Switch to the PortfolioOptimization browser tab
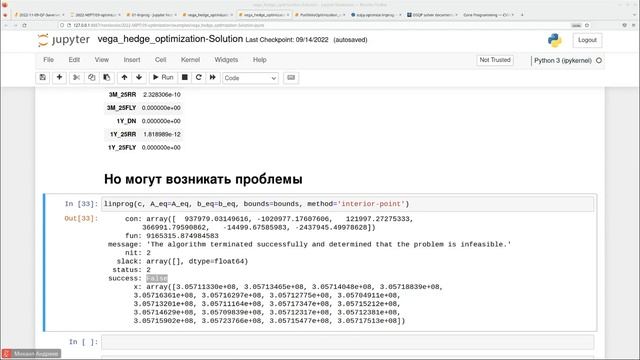This screenshot has height=360, width=640. pyautogui.click(x=320, y=15)
